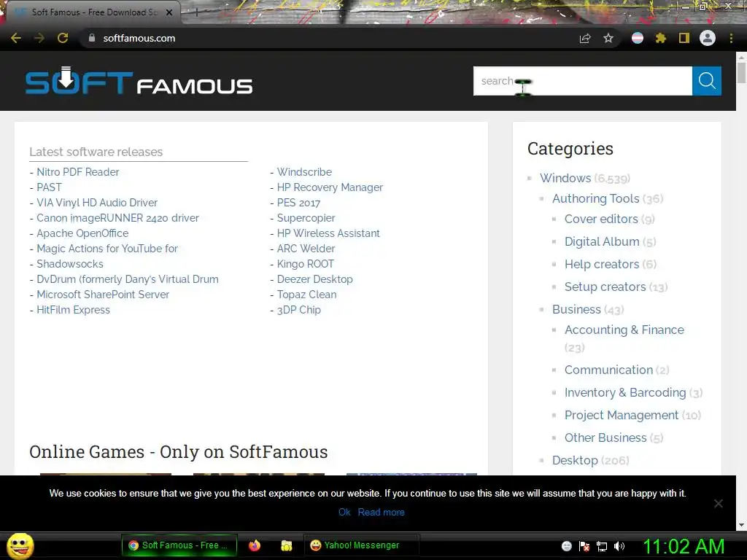Image resolution: width=747 pixels, height=560 pixels.
Task: Open Apache OpenOffice link
Action: point(82,233)
